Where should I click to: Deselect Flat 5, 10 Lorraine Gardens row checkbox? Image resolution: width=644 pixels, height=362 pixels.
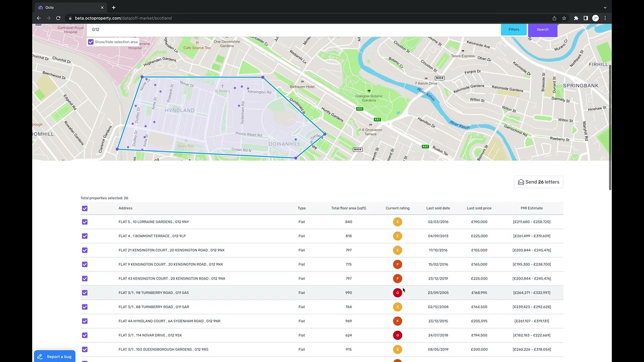click(x=85, y=222)
